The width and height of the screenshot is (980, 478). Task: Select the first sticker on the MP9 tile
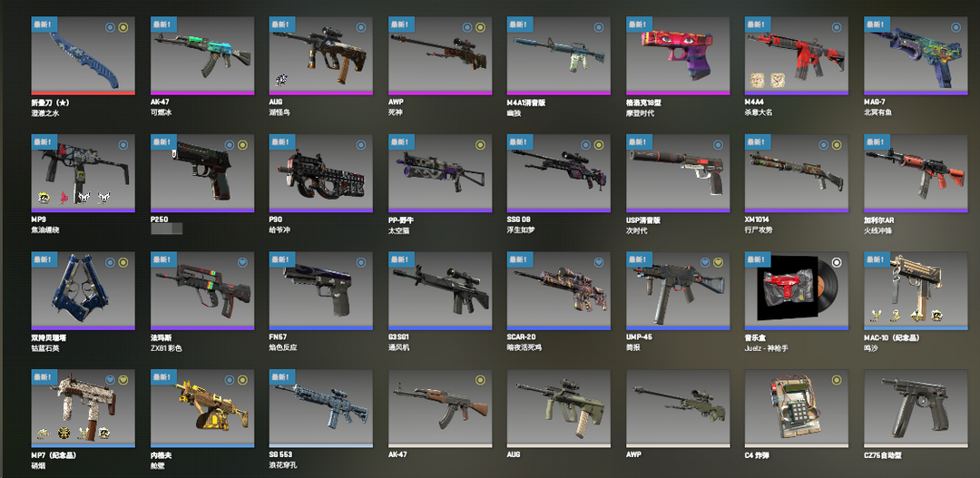(x=45, y=198)
